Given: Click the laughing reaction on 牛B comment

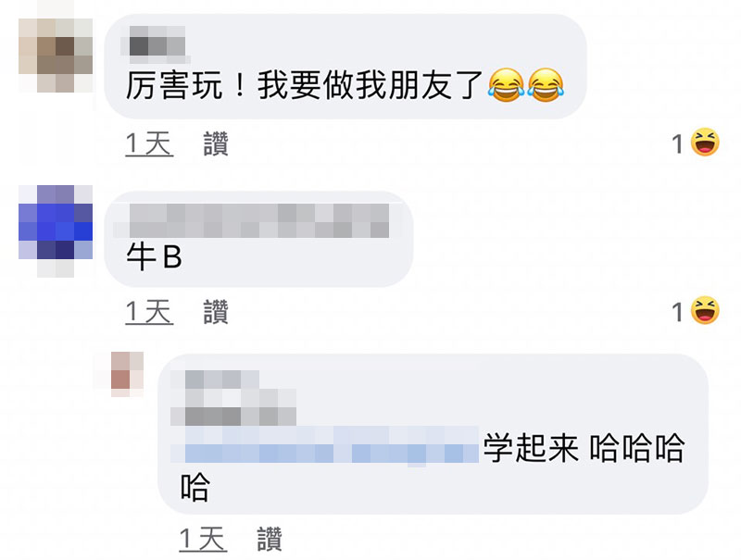Looking at the screenshot, I should [x=705, y=310].
